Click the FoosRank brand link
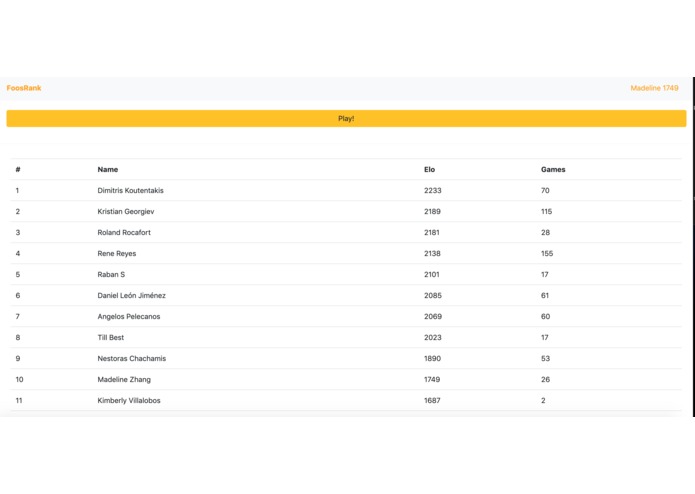The width and height of the screenshot is (695, 494). coord(24,88)
